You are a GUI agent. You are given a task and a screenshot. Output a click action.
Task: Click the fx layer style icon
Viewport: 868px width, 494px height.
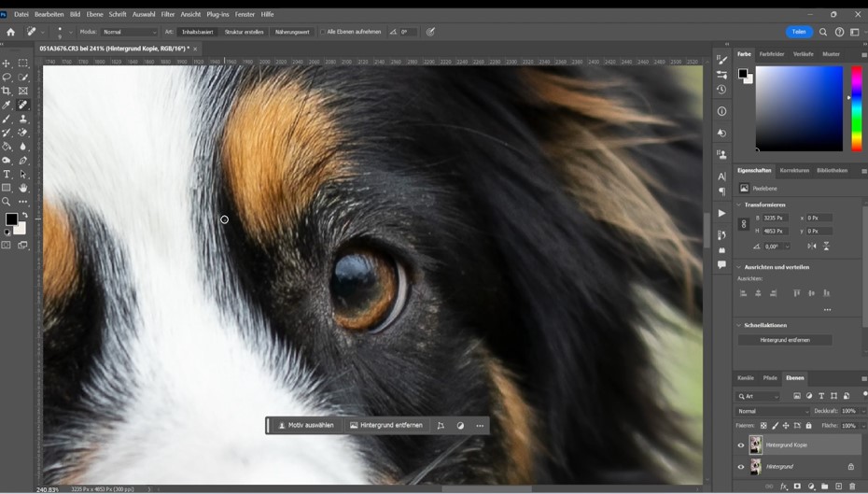(x=784, y=487)
